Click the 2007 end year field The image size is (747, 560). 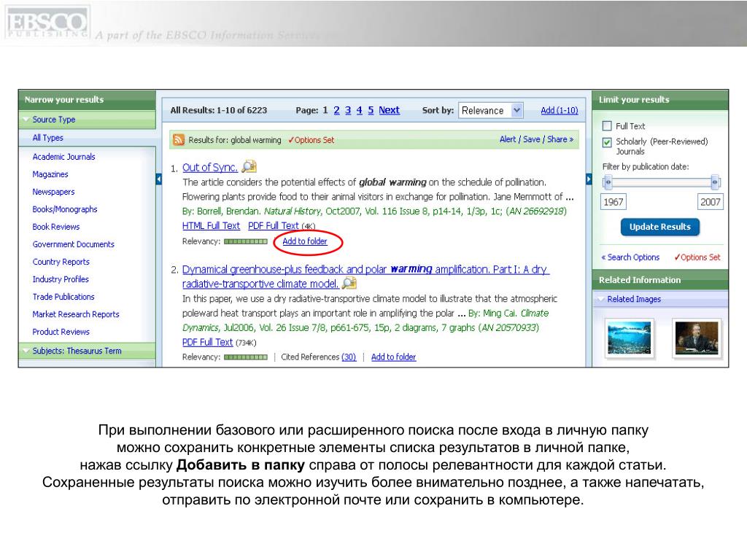(710, 202)
